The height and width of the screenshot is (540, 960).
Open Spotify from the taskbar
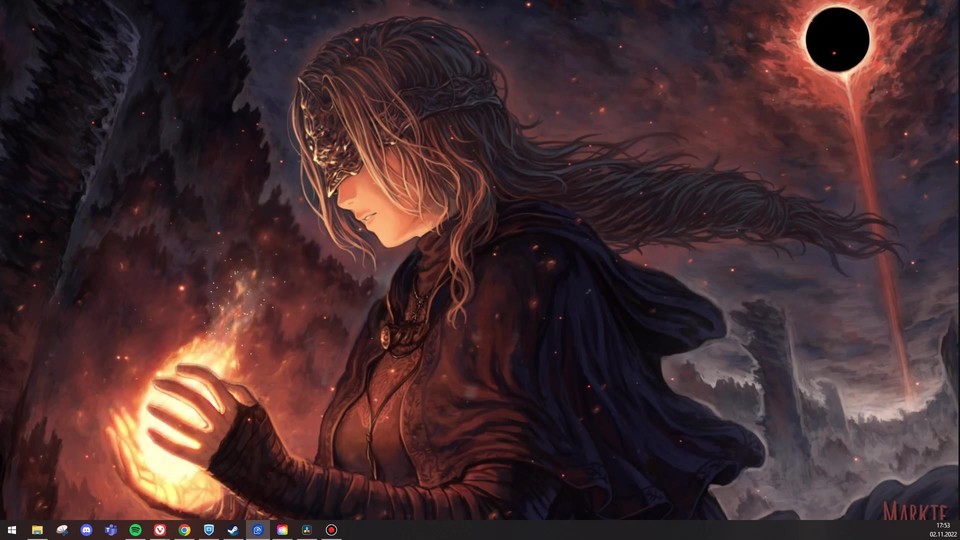click(135, 530)
